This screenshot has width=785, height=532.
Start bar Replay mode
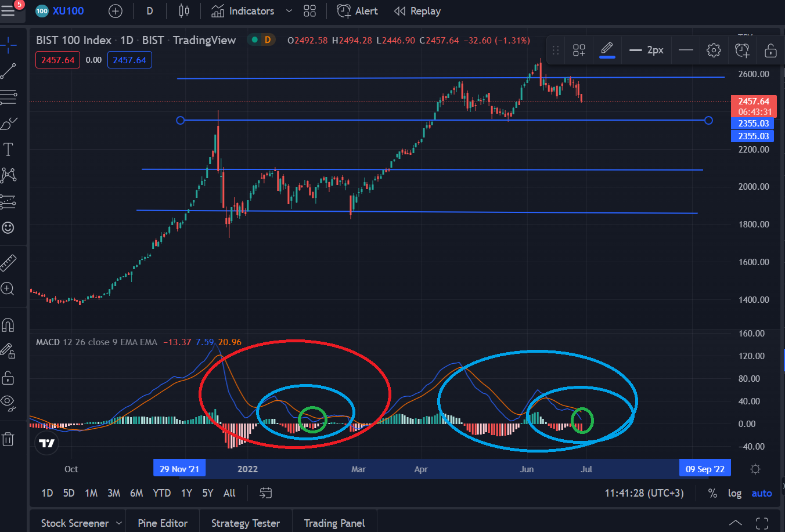(417, 11)
